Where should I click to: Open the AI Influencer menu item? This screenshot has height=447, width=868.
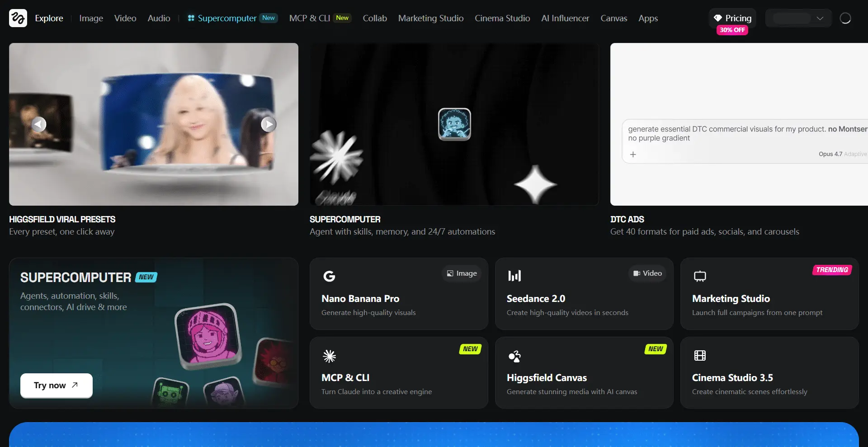coord(565,18)
